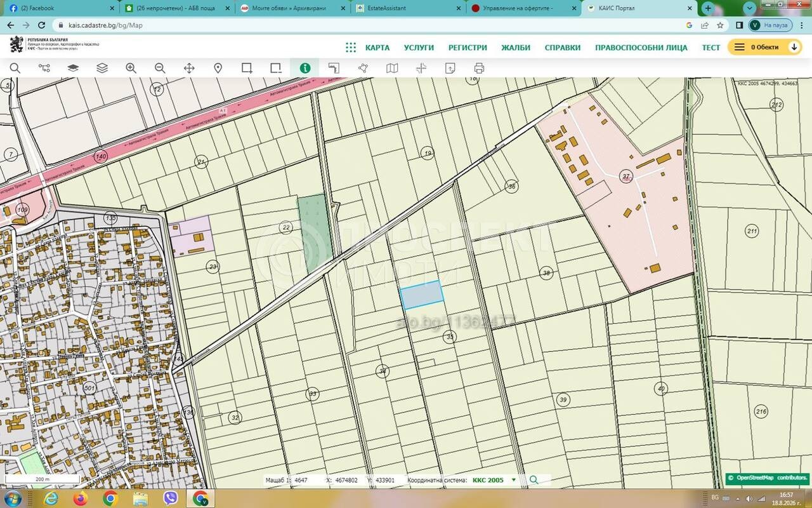Open the Chrome tab search dropdown
This screenshot has width=812, height=508.
click(x=750, y=8)
